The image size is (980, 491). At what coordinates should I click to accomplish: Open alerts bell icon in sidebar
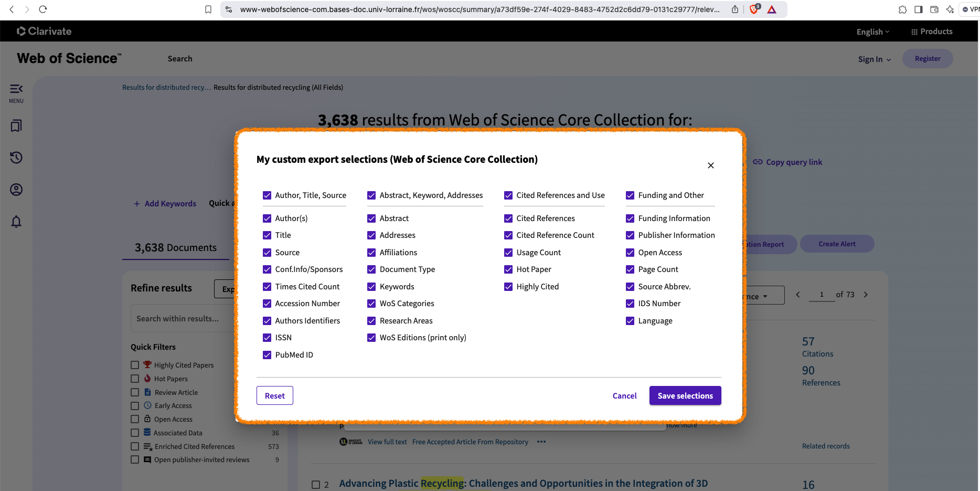point(16,222)
